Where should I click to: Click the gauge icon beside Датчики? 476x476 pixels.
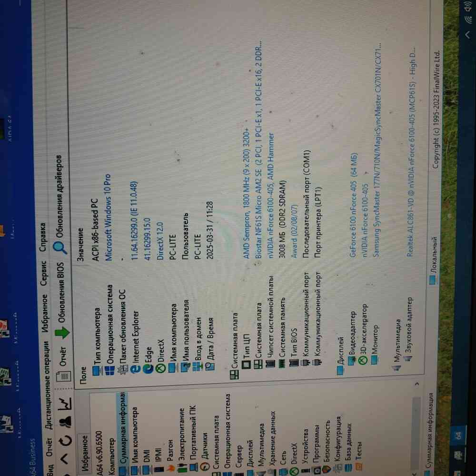point(205,467)
